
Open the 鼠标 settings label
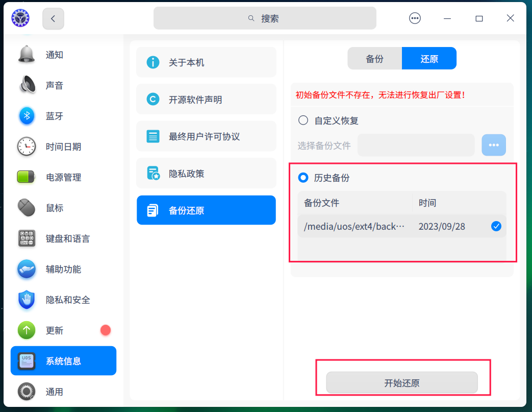[x=55, y=207]
